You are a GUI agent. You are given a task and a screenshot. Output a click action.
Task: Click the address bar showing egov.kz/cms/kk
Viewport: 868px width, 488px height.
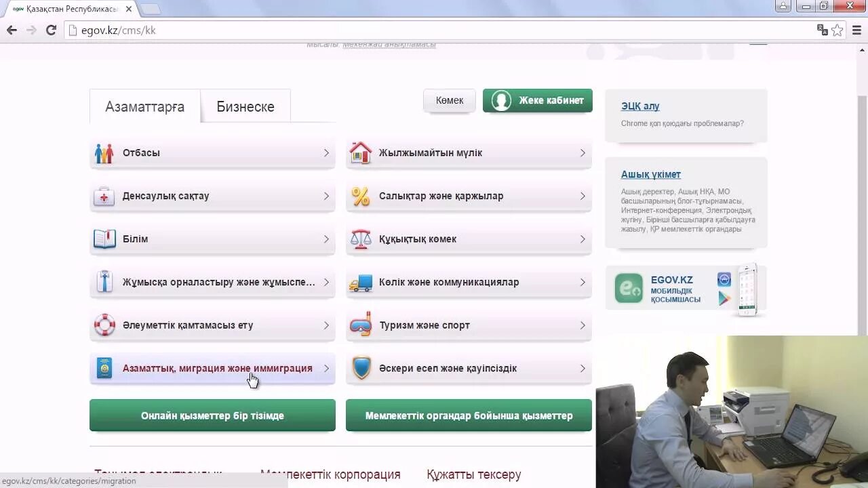[x=441, y=30]
